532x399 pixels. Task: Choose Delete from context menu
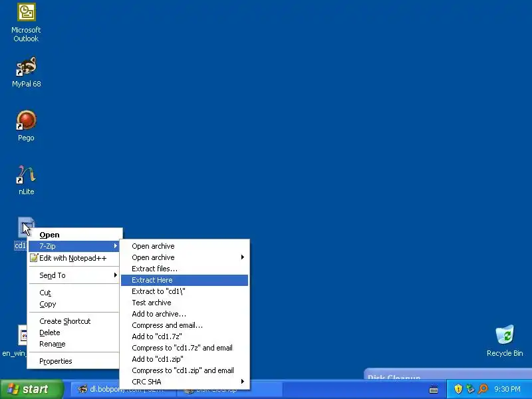[74, 332]
